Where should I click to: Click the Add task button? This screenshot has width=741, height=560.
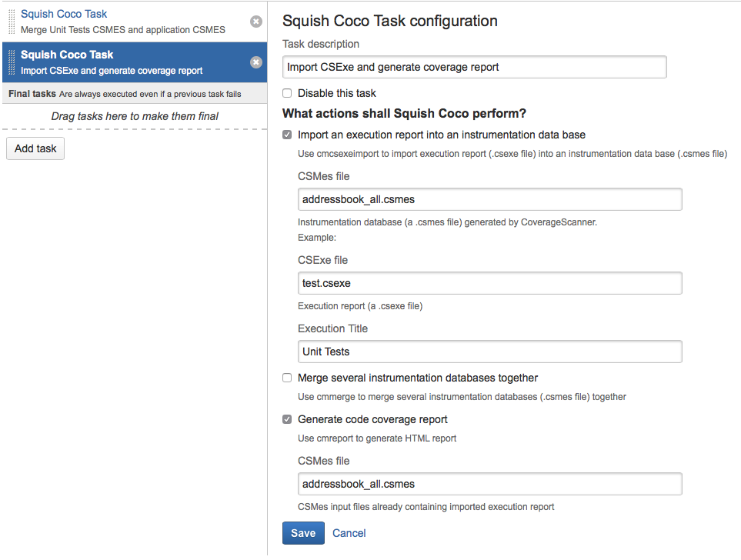coord(35,148)
